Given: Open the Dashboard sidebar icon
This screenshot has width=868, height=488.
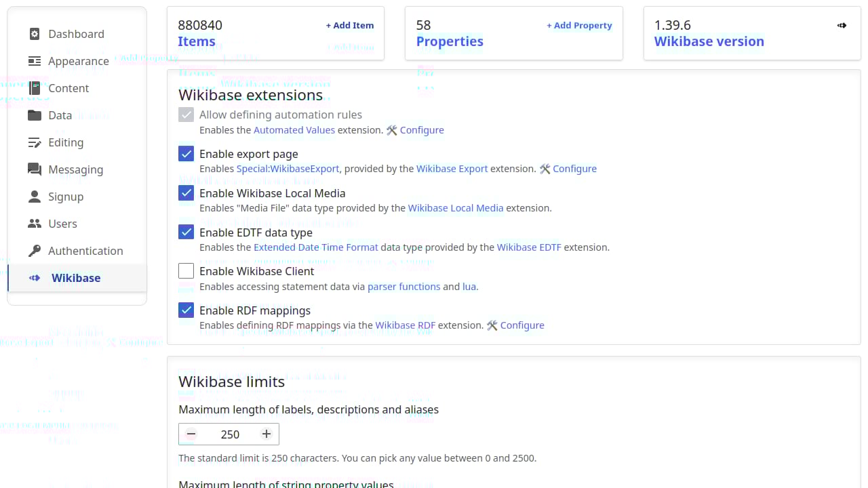Looking at the screenshot, I should [33, 34].
